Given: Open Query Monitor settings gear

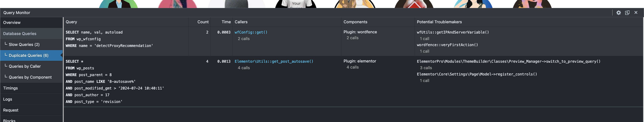Looking at the screenshot, I should click(x=618, y=13).
